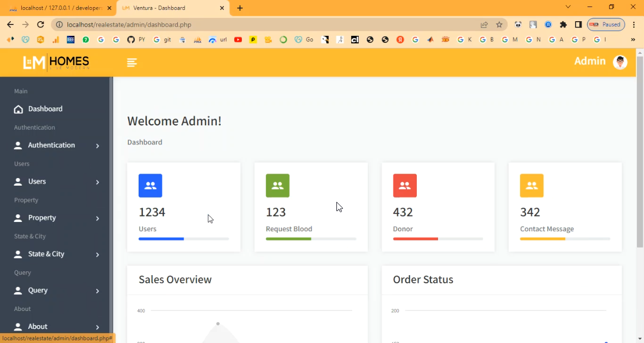Click the yellow Contact Message icon
The height and width of the screenshot is (343, 644).
coord(532,186)
